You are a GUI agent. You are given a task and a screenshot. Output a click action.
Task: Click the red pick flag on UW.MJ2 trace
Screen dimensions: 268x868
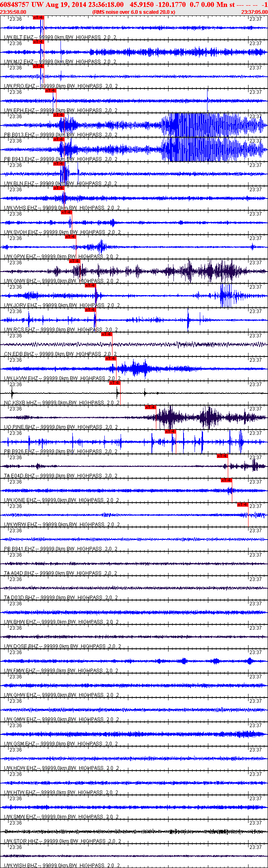pyautogui.click(x=38, y=42)
